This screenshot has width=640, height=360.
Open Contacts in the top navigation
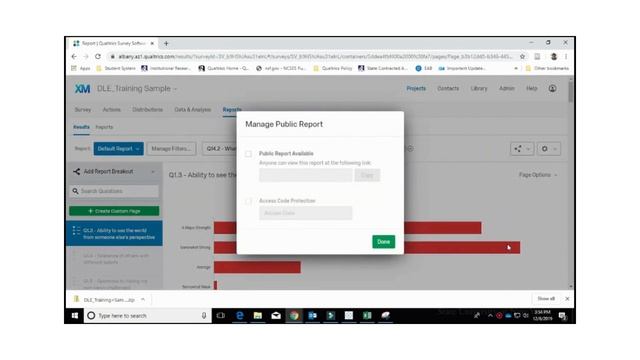(x=448, y=89)
